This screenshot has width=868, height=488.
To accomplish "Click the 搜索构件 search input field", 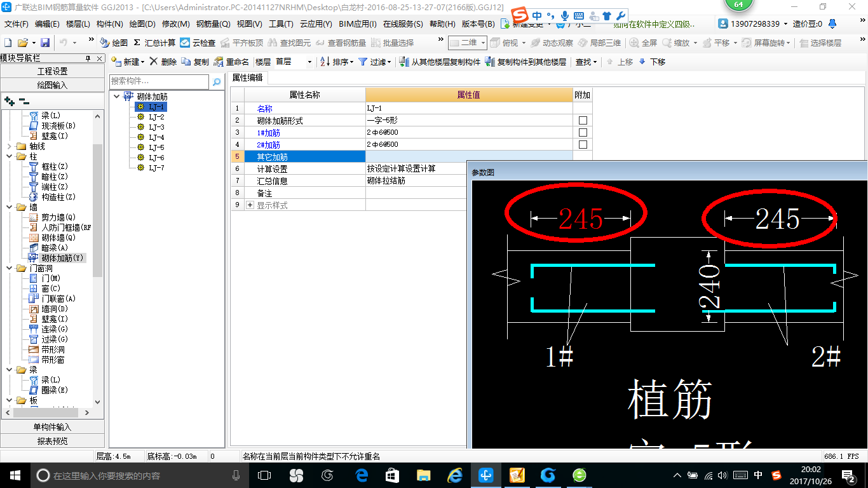I will [x=159, y=81].
